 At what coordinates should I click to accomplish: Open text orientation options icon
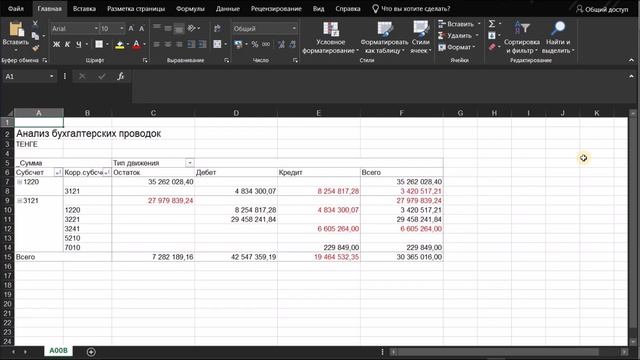[191, 28]
